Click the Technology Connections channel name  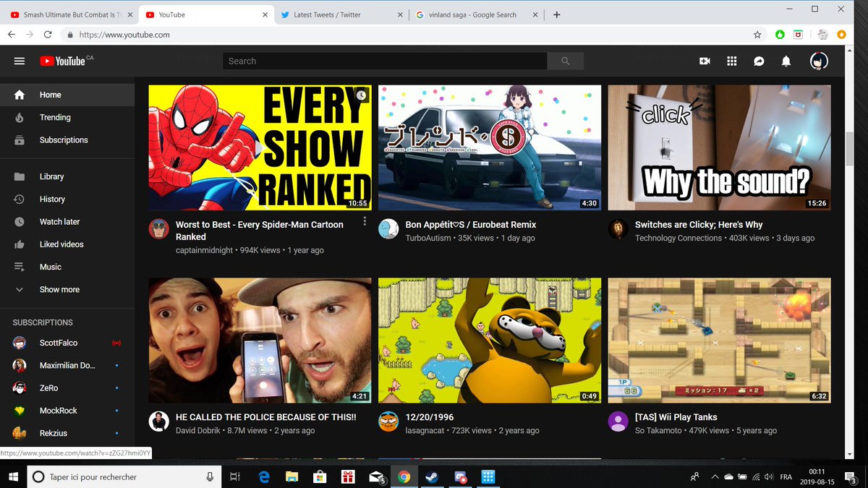(x=678, y=238)
